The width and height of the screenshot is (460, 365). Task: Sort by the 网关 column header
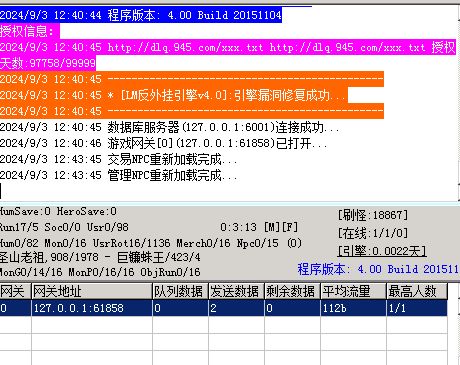tap(15, 291)
